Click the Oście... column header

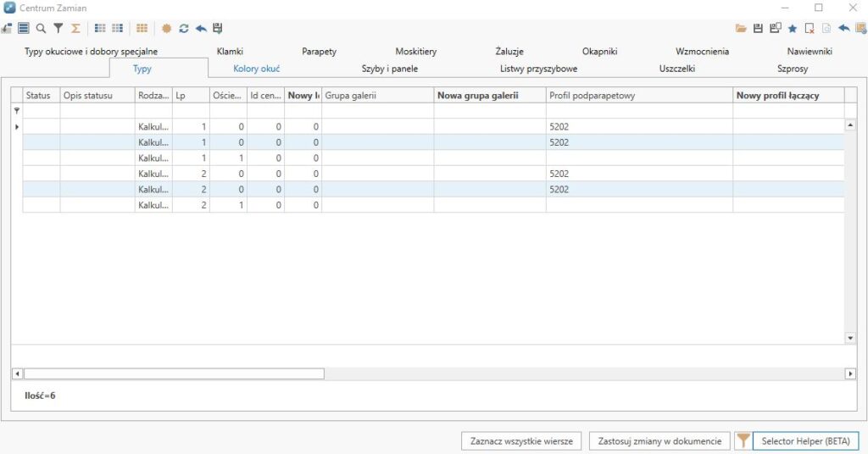coord(228,95)
